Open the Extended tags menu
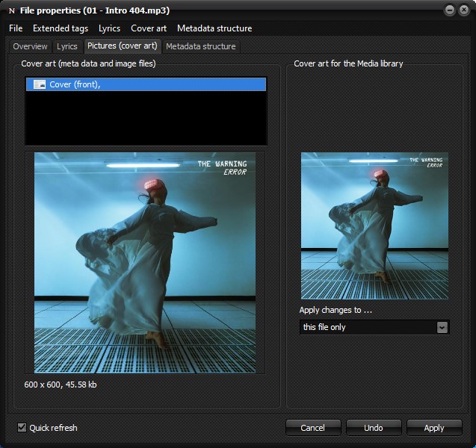476x448 pixels. [60, 28]
